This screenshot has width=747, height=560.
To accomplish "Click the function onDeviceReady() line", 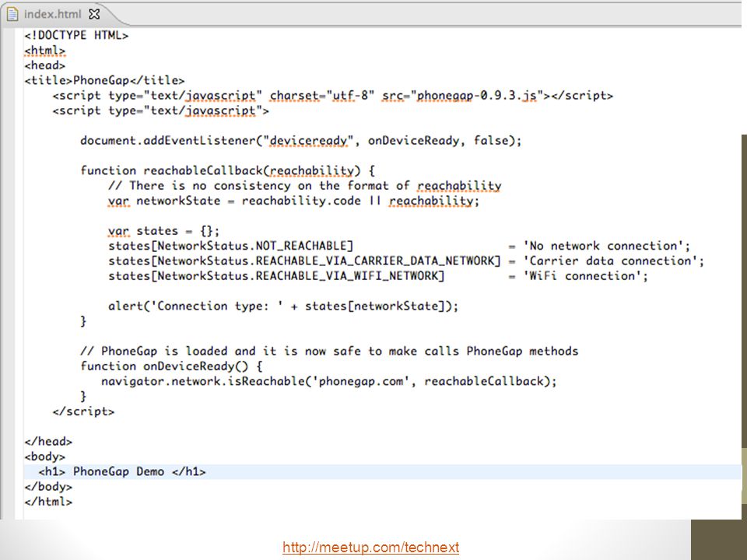I will pos(171,366).
